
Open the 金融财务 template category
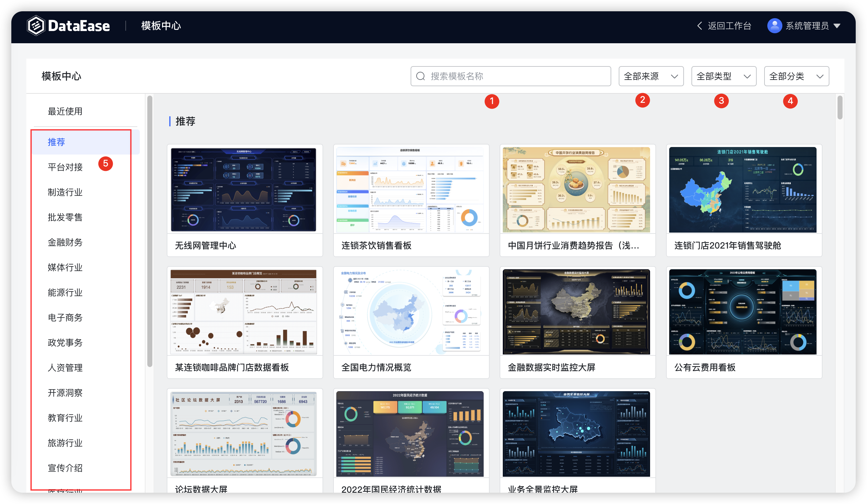[x=65, y=242]
